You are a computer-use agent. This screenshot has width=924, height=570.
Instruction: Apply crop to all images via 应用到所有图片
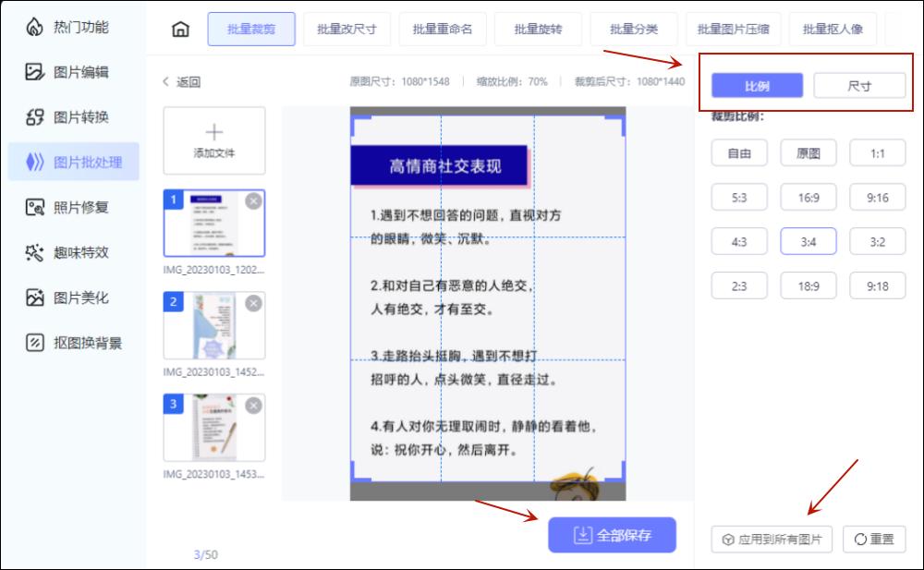point(772,539)
